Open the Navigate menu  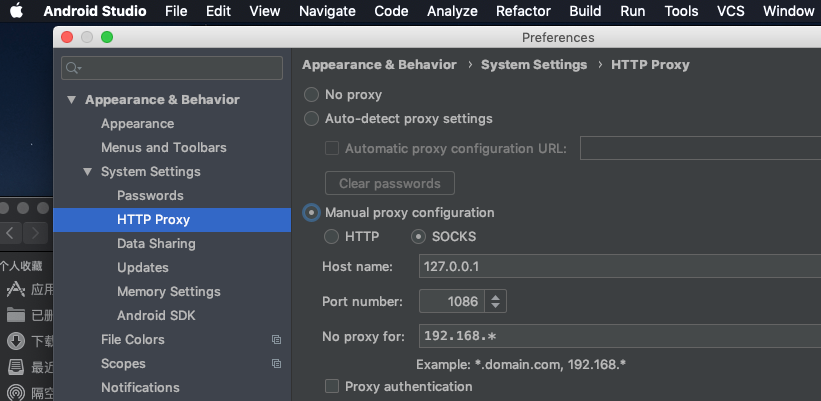click(327, 11)
